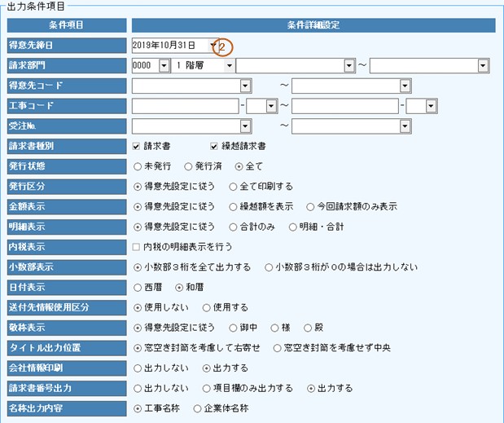Image resolution: width=504 pixels, height=423 pixels.
Task: Expand the starting 工事コード branch number dropdown
Action: tap(273, 106)
